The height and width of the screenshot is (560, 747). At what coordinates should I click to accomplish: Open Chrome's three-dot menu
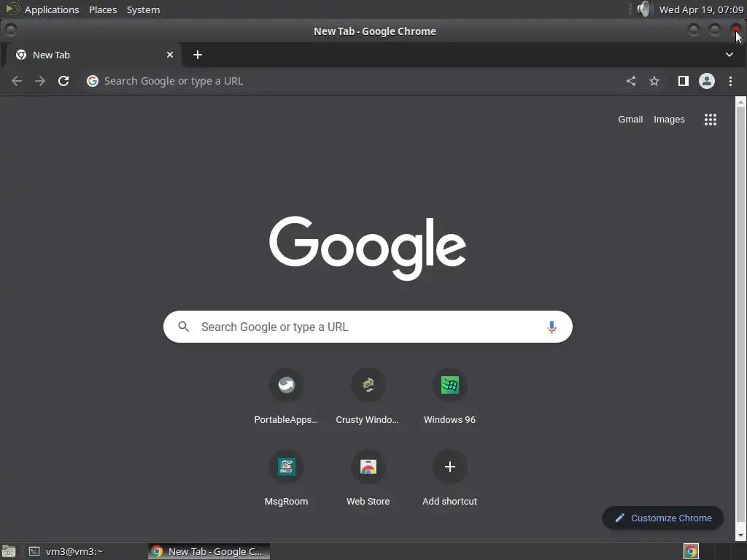click(730, 81)
